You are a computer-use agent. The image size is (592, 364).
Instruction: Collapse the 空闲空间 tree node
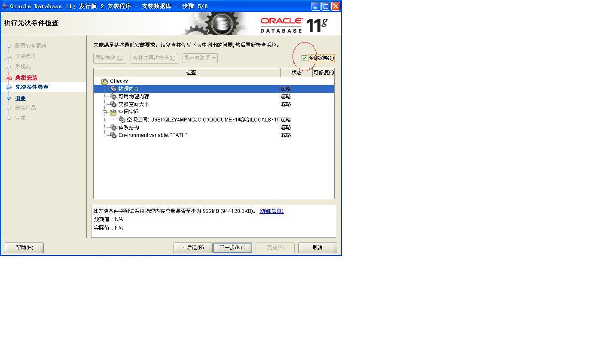coord(104,112)
